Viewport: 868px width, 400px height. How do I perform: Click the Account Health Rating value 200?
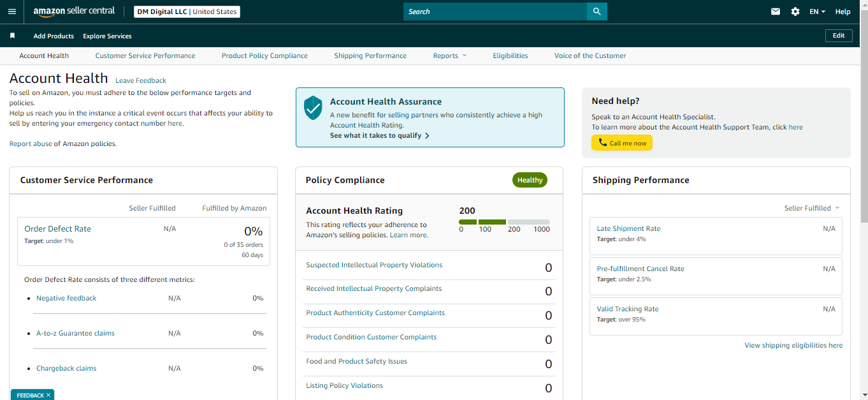point(467,211)
